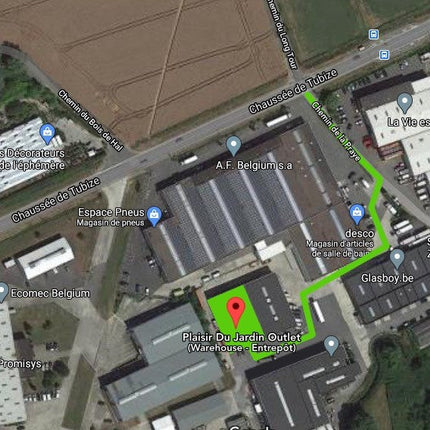Click the Glasboy.be place name
Screen dimensions: 430x430
387,278
